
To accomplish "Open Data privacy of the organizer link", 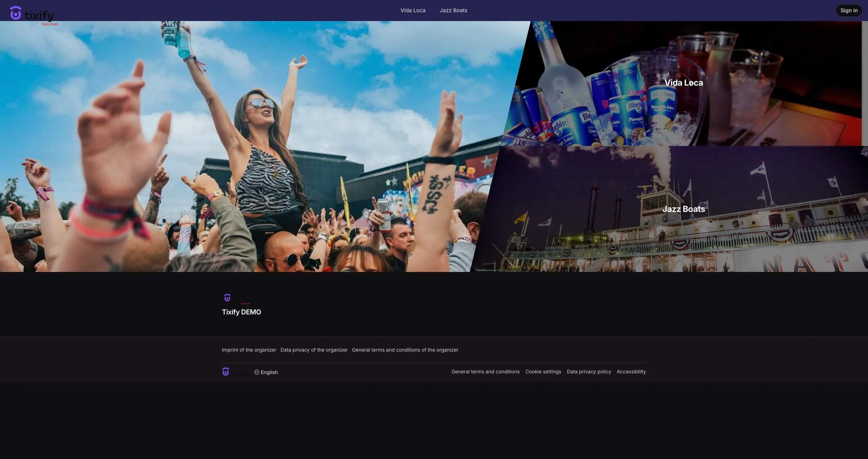I will point(314,350).
